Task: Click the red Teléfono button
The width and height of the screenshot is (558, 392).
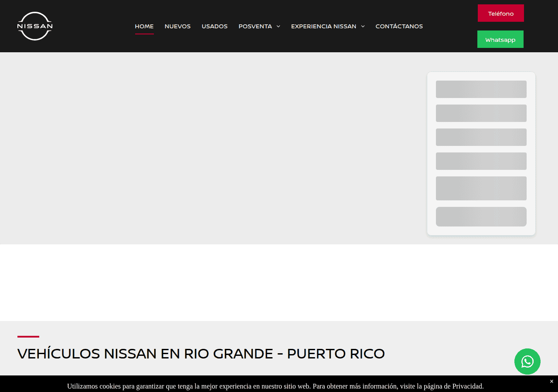Action: (x=501, y=13)
